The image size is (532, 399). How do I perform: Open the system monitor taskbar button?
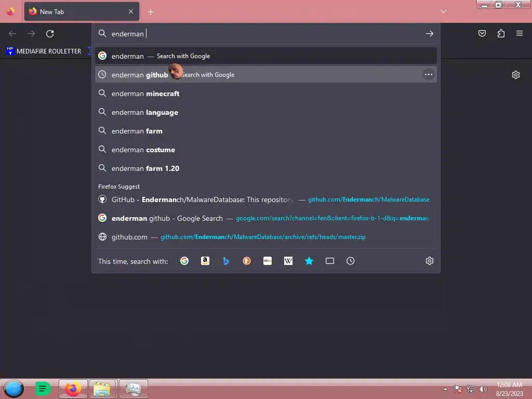tap(134, 389)
